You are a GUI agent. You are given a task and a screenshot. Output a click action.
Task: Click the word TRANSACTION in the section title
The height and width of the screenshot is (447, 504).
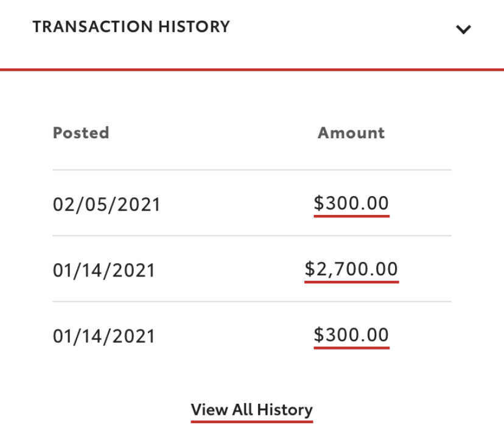point(93,26)
